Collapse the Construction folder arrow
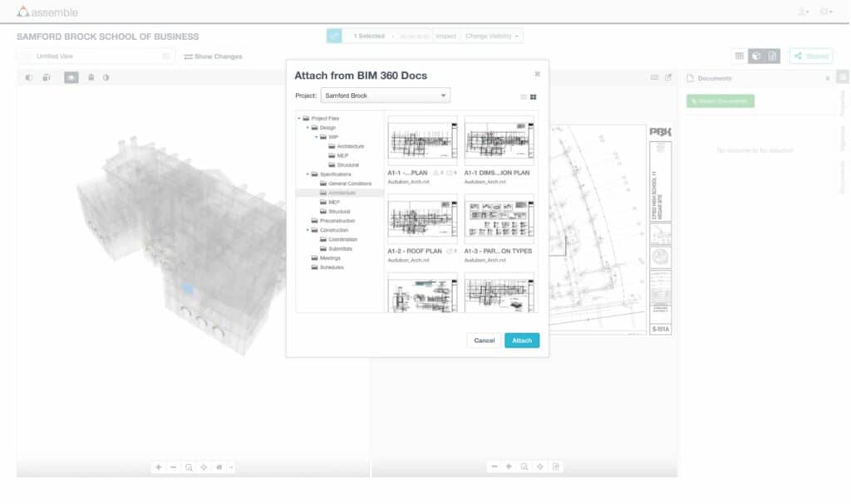The image size is (851, 504). (x=307, y=230)
